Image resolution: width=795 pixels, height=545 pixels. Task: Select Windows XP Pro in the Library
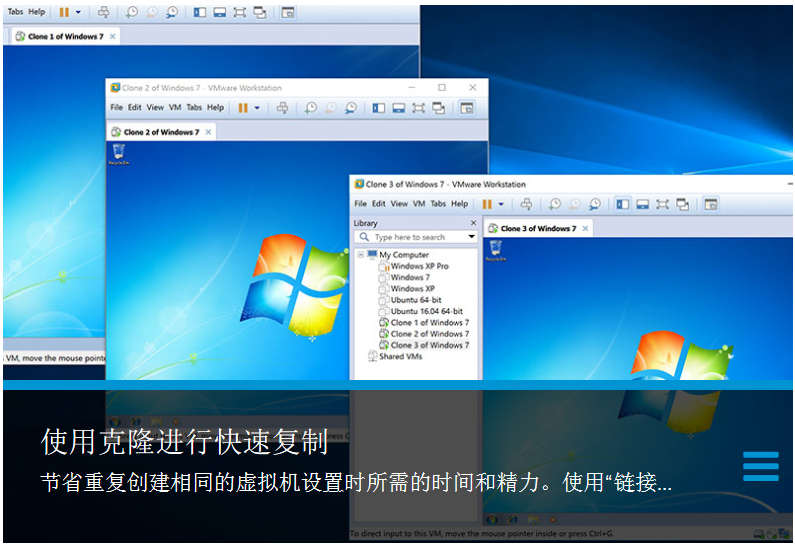pyautogui.click(x=414, y=266)
